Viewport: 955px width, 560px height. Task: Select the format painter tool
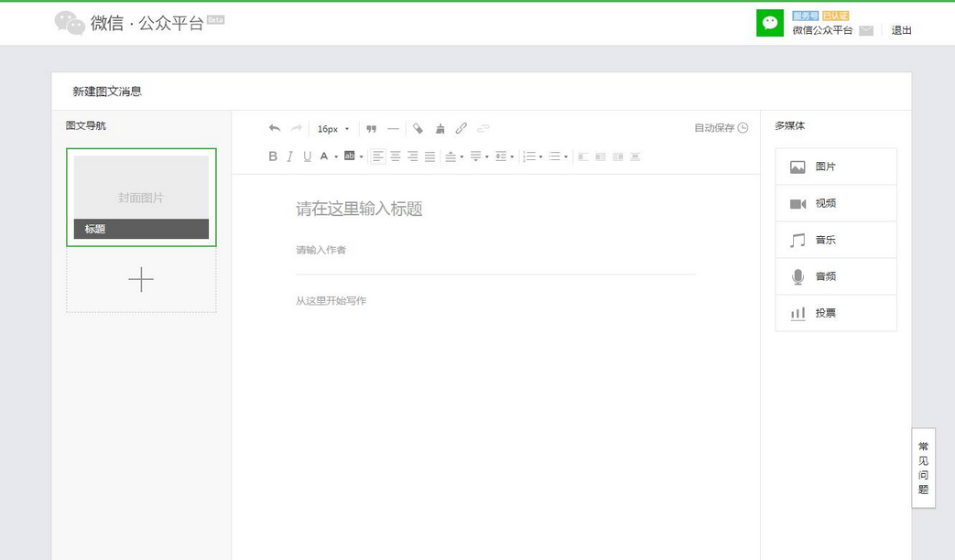point(418,129)
